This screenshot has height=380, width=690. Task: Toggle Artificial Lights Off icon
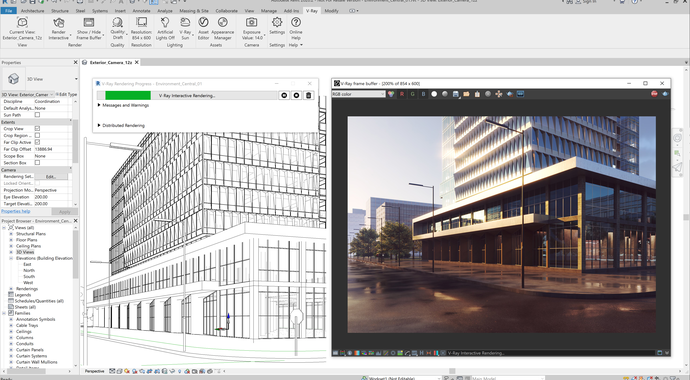click(165, 29)
